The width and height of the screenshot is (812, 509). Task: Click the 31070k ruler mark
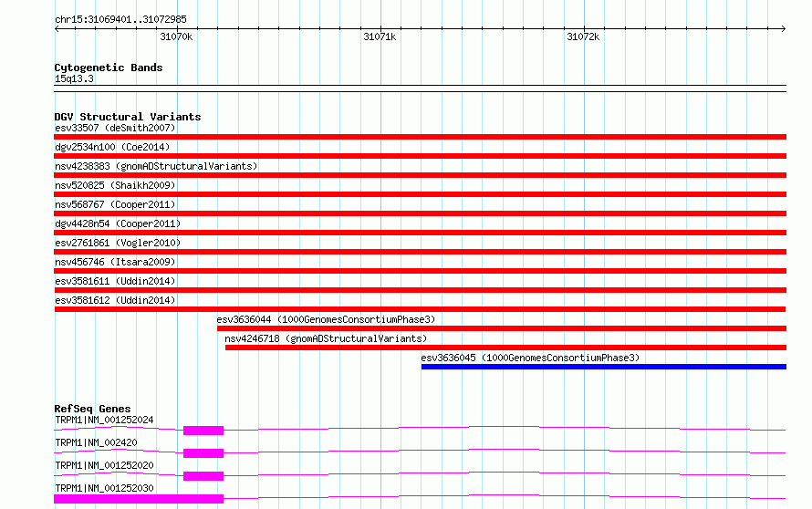click(176, 36)
